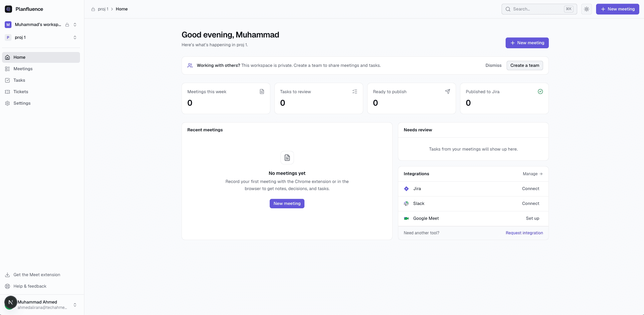644x315 pixels.
Task: Open Help & feedback
Action: click(41, 286)
